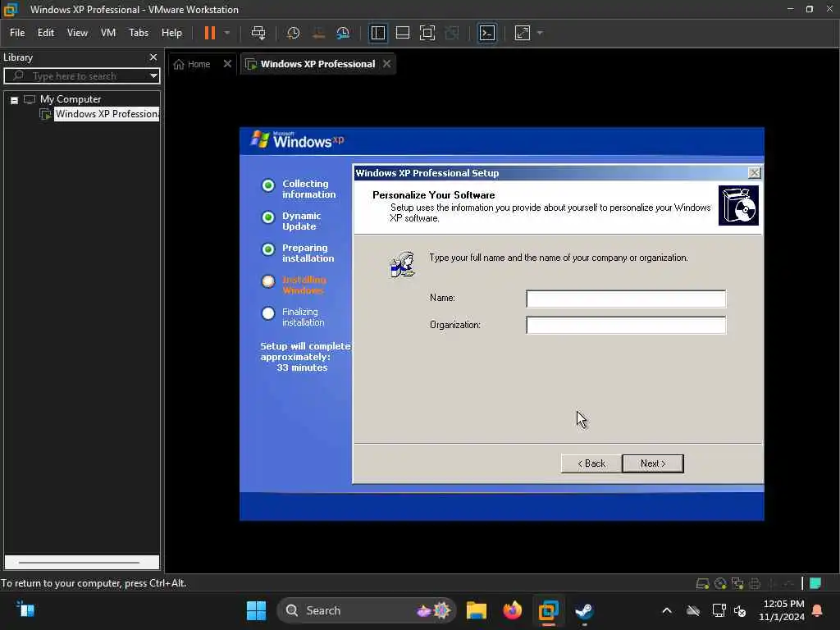Send Ctrl+Alt+Del to the virtual machine
This screenshot has height=630, width=840.
[x=258, y=33]
